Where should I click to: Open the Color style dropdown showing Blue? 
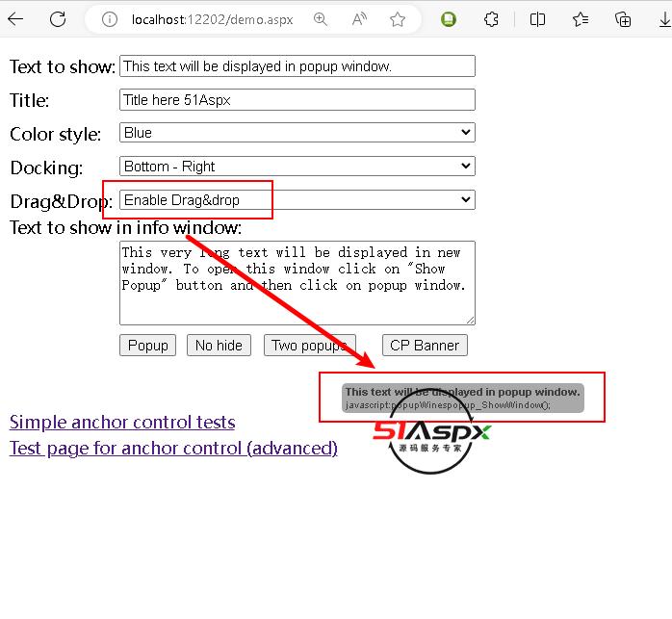[x=297, y=133]
